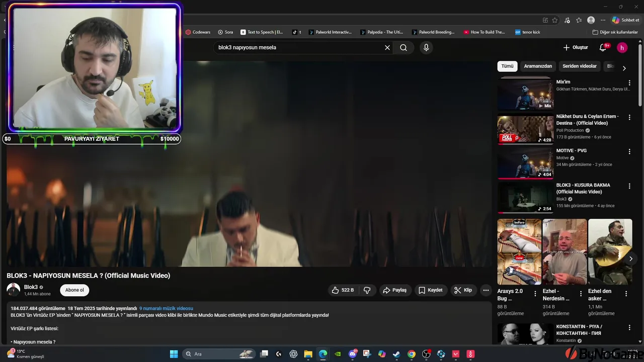644x362 pixels.
Task: Open Windows Start menu
Action: click(x=174, y=354)
